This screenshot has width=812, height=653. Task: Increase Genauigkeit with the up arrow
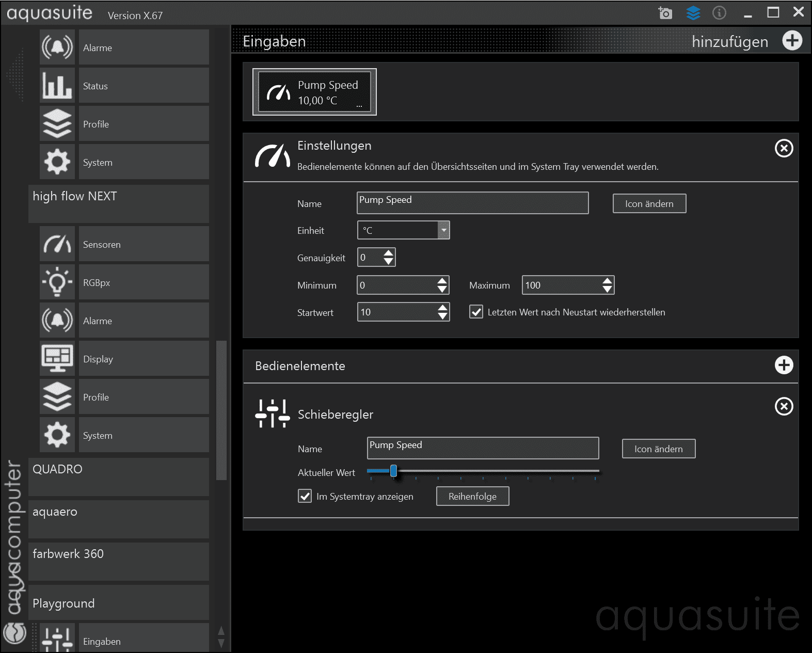point(389,253)
